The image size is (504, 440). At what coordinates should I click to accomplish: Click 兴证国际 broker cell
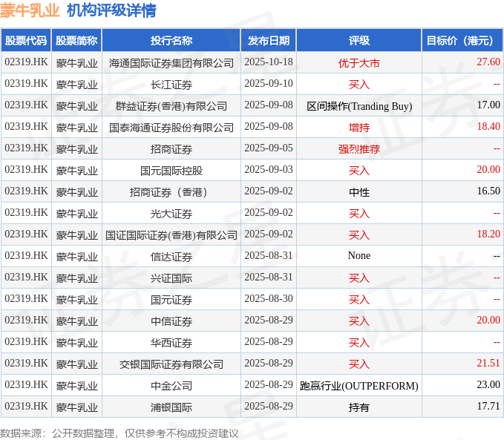171,278
